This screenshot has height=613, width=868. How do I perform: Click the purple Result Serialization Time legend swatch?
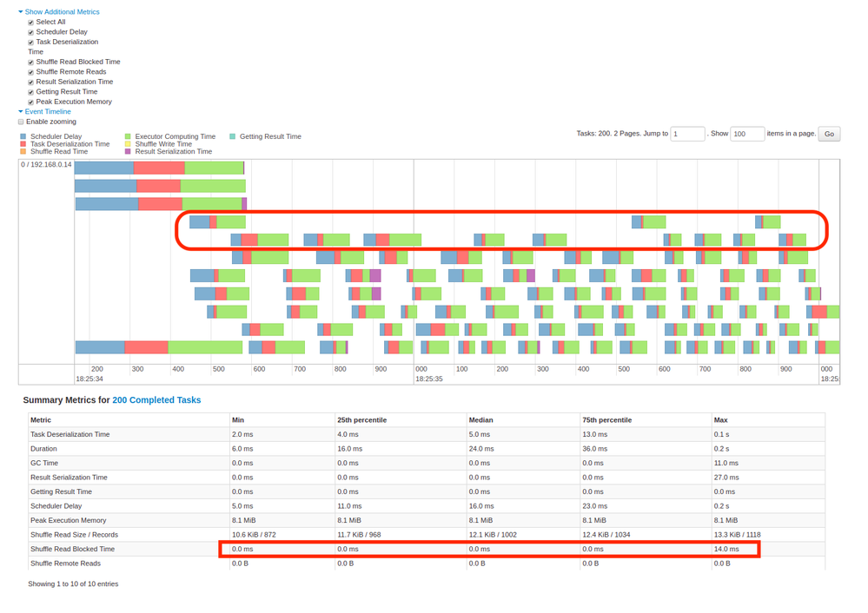click(128, 152)
